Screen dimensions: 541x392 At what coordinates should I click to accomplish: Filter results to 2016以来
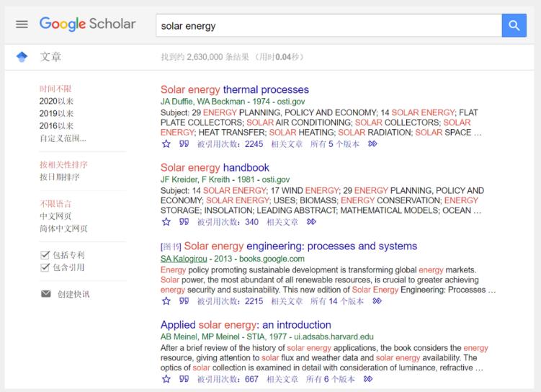pyautogui.click(x=56, y=126)
